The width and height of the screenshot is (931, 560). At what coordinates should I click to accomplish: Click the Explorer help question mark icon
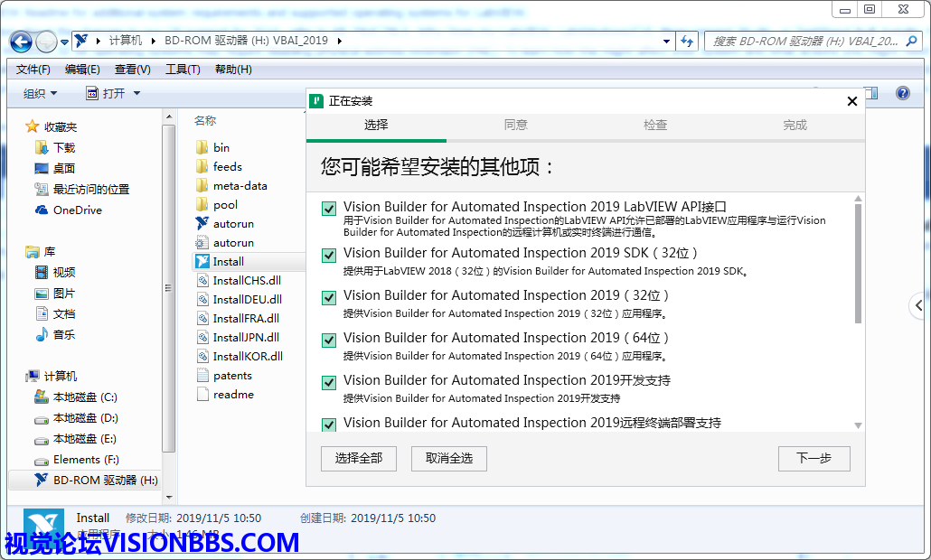(x=902, y=93)
